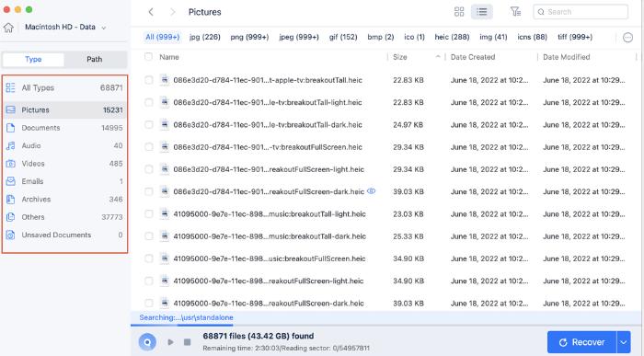Open the filter funnel icon
This screenshot has height=356, width=644.
pos(515,12)
